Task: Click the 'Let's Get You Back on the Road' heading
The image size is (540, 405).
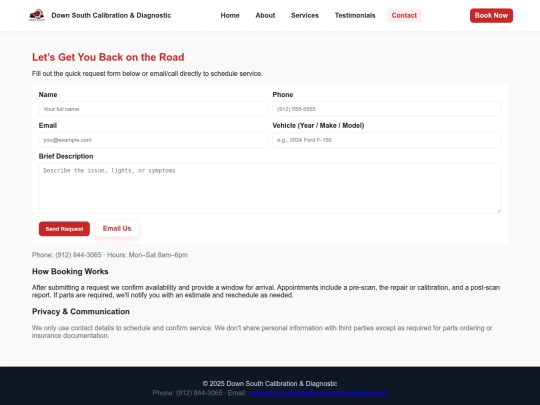Action: pyautogui.click(x=108, y=57)
